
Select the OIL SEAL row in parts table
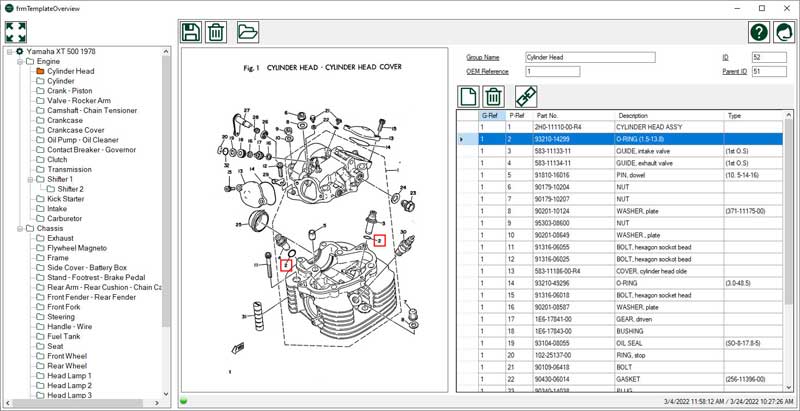[x=638, y=342]
